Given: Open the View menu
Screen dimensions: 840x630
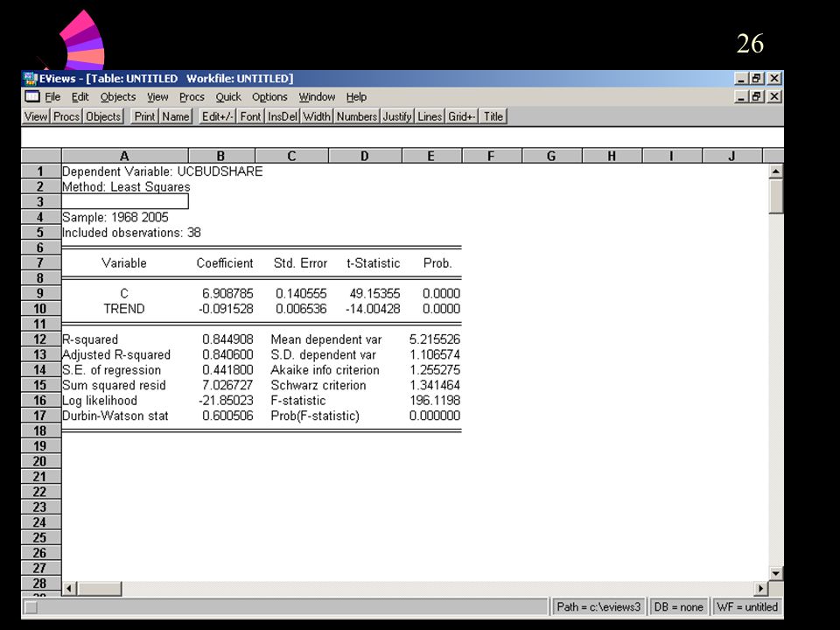Looking at the screenshot, I should pos(157,97).
